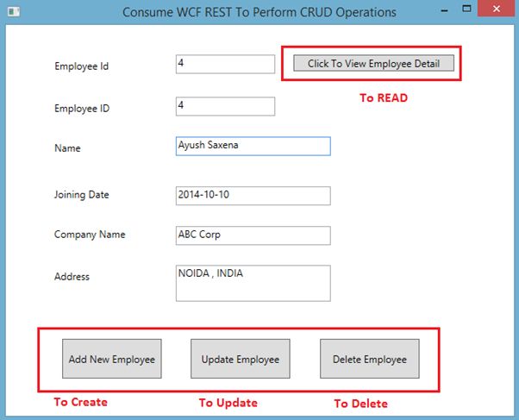Maximize the window
Screen dimensions: 519x420
(466, 9)
